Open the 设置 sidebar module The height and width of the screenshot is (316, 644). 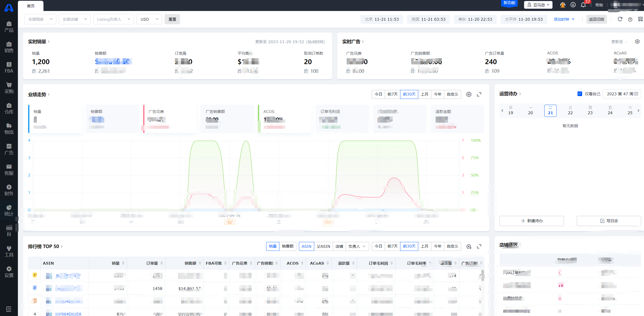coord(9,272)
